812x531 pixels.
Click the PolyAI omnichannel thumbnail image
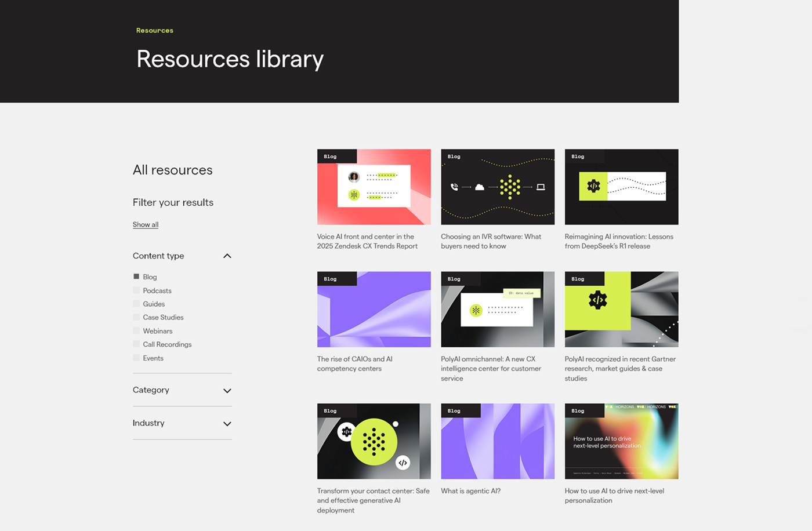tap(498, 310)
